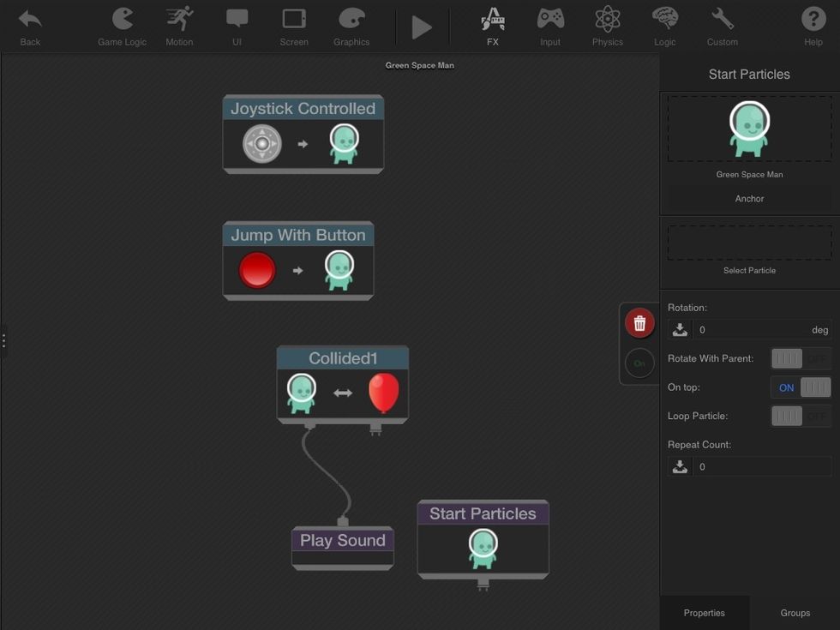
Task: Select the Input behaviors icon
Action: (x=549, y=23)
